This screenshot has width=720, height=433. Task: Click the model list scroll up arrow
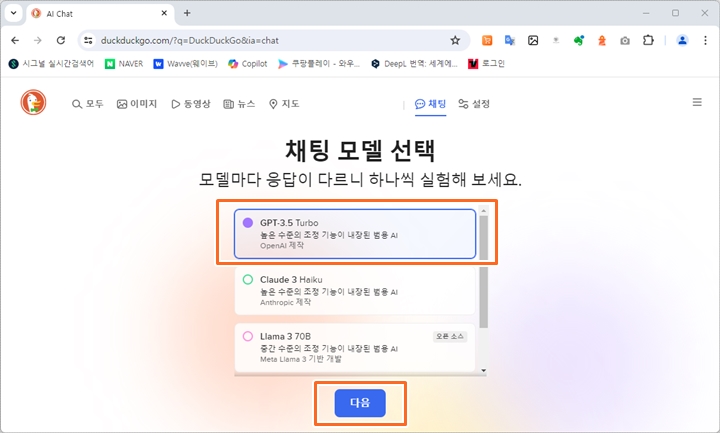(483, 211)
